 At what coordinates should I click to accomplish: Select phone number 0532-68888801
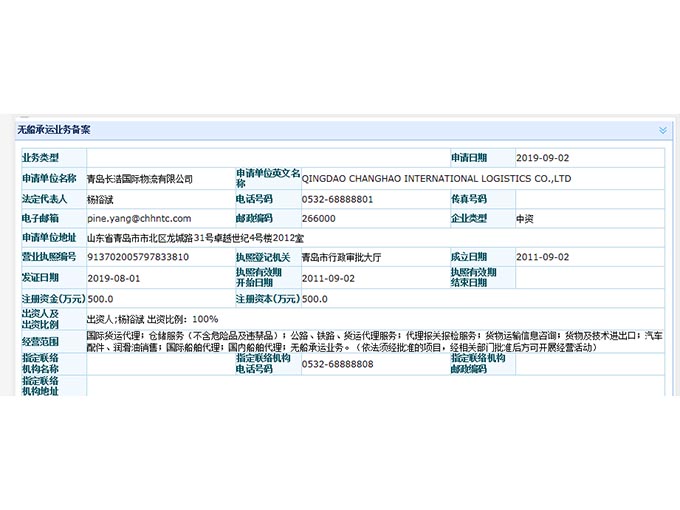(337, 199)
